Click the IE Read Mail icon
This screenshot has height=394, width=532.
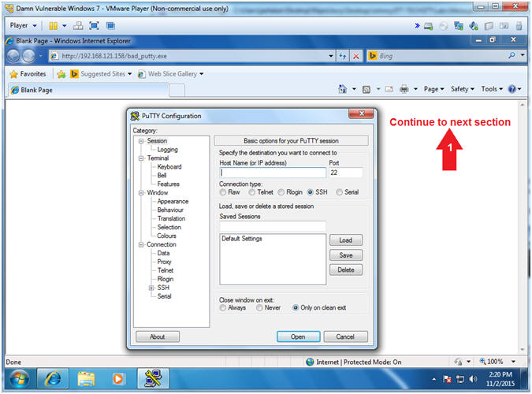click(x=389, y=89)
